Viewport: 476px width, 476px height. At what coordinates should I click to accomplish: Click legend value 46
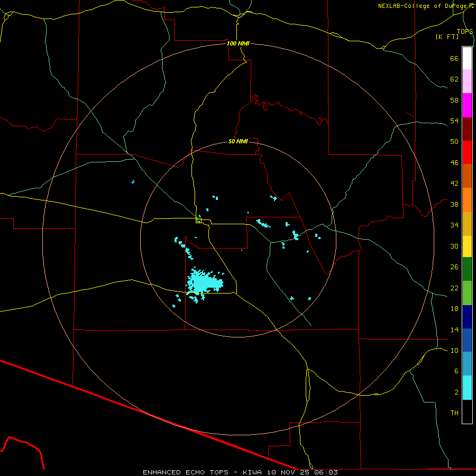(x=454, y=162)
